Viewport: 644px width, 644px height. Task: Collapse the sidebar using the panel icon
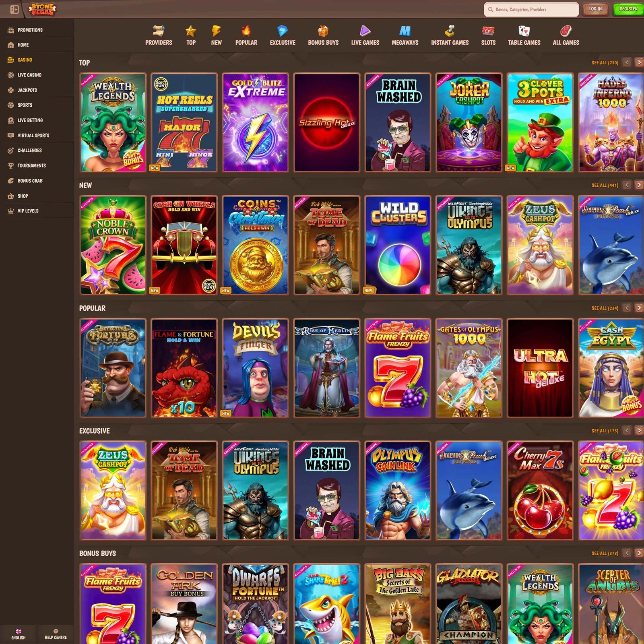tap(14, 9)
